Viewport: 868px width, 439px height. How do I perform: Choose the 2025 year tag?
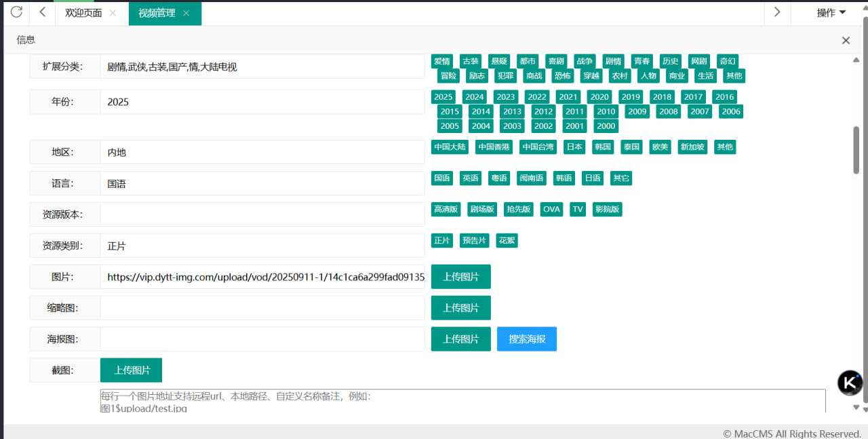443,97
